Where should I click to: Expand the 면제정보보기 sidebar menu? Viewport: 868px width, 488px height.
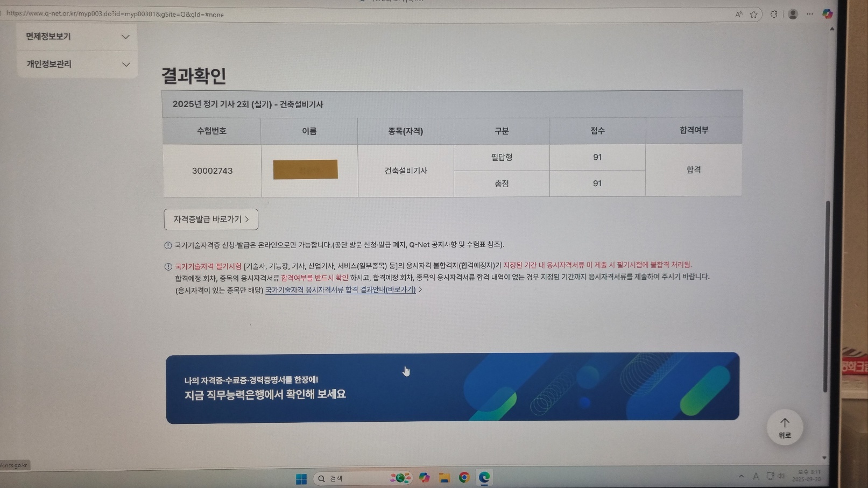76,37
